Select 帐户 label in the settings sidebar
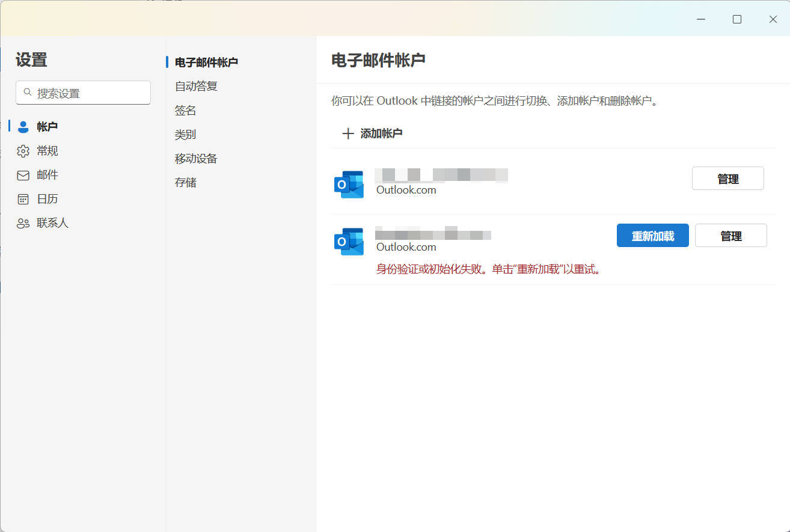This screenshot has width=790, height=532. click(47, 127)
